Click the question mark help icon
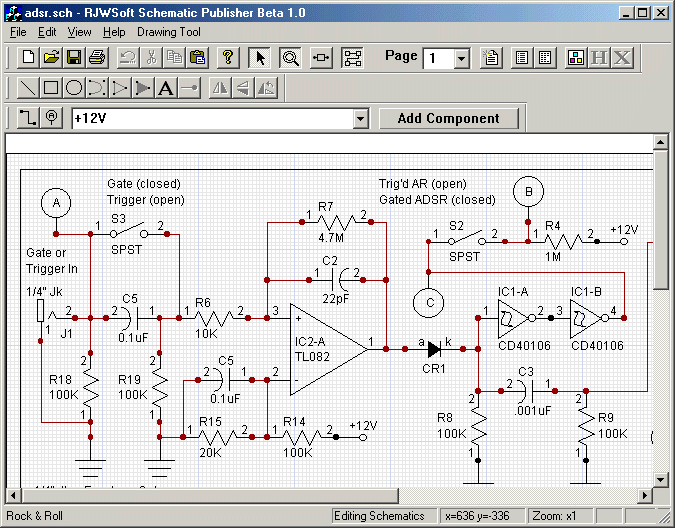 click(227, 58)
